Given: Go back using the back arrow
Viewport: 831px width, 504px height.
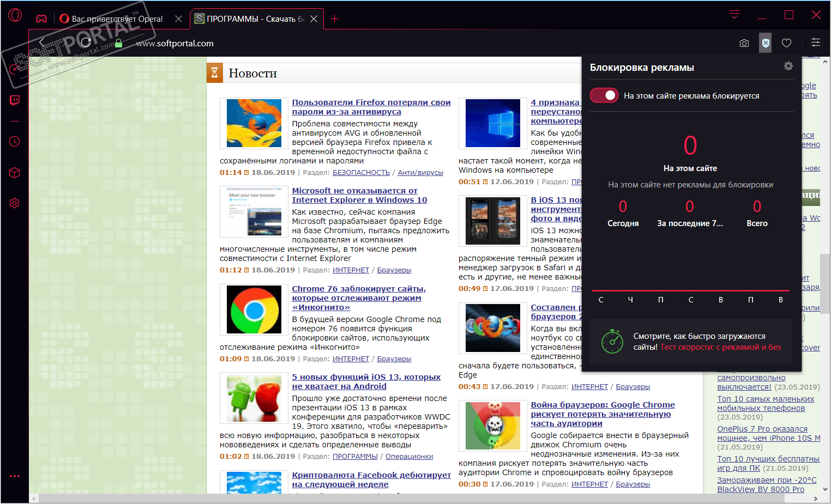Looking at the screenshot, I should pos(41,42).
